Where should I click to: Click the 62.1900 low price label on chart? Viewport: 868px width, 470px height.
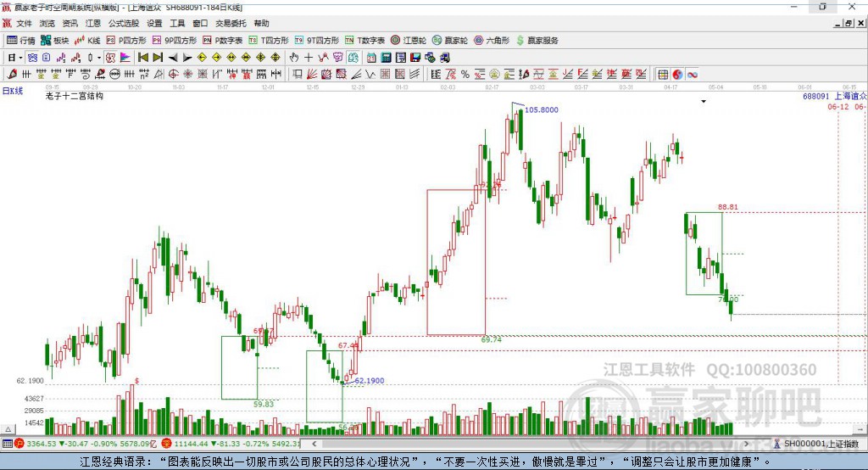coord(370,381)
